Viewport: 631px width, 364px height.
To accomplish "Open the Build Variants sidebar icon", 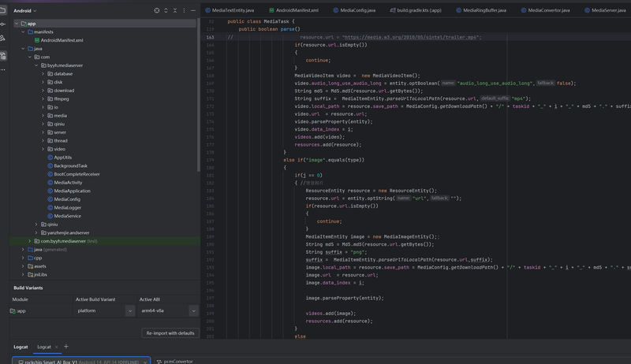I will click(x=3, y=56).
